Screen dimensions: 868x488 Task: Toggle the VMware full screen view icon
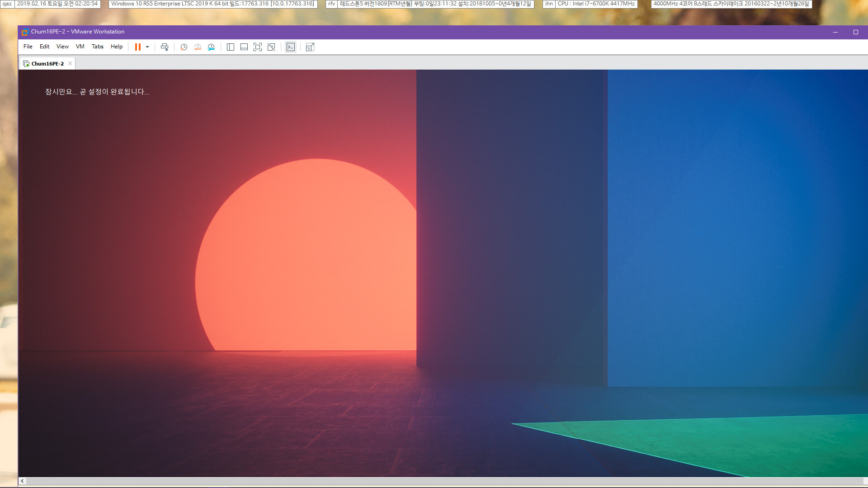click(x=257, y=47)
